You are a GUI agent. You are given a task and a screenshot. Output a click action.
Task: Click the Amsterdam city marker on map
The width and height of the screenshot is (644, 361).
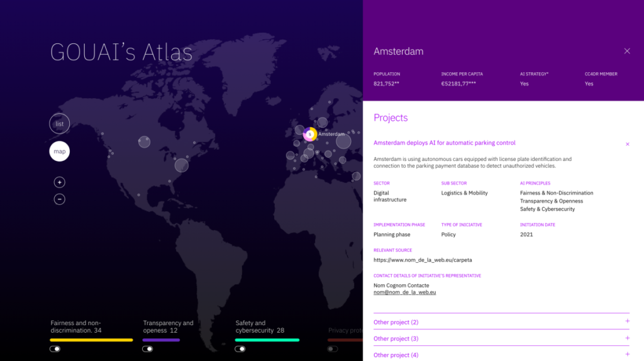coord(309,134)
